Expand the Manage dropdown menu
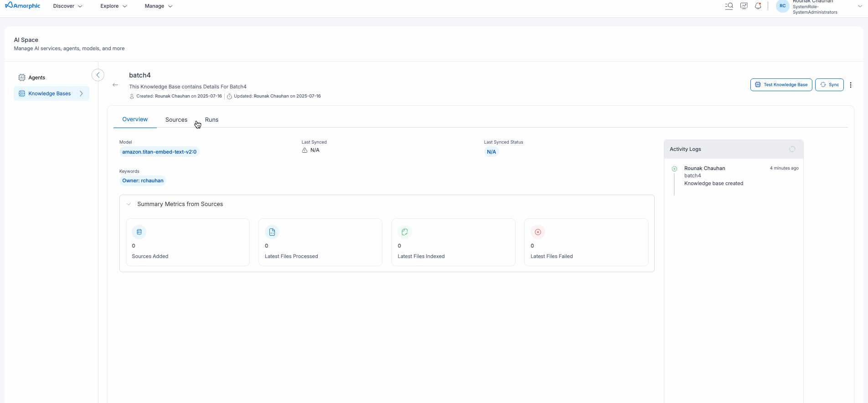 158,6
